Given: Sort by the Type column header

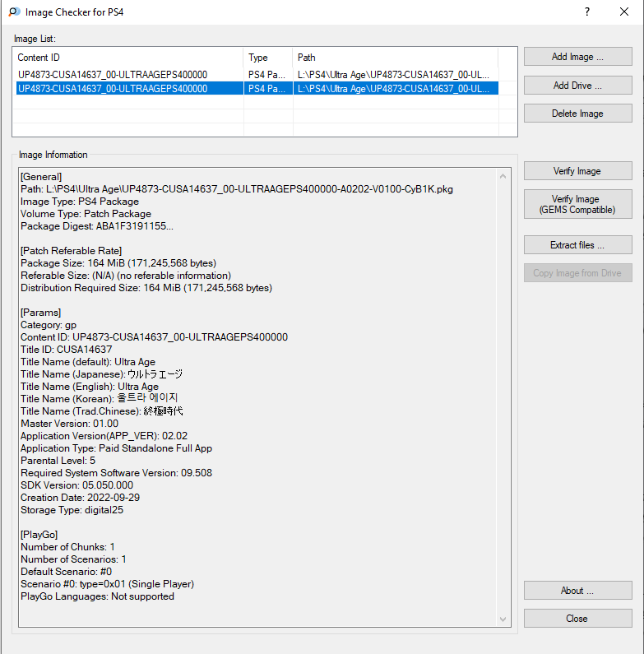Looking at the screenshot, I should click(x=268, y=58).
